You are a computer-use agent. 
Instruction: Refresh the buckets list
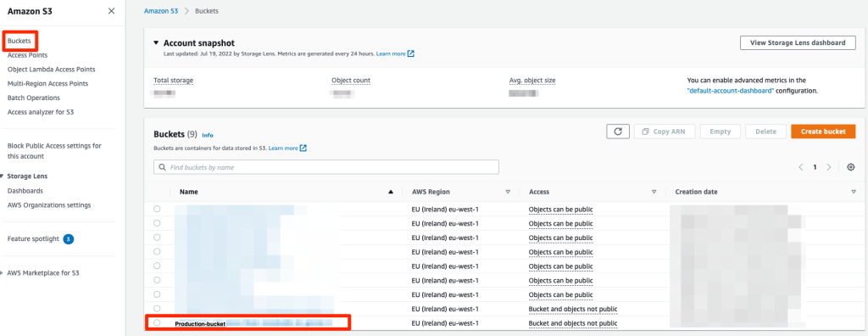click(x=618, y=132)
